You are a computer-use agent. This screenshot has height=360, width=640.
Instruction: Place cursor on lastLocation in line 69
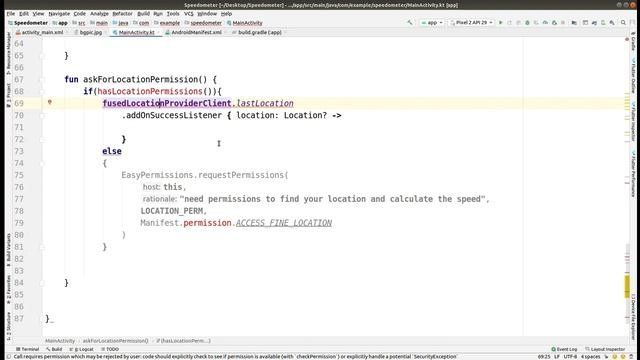click(x=264, y=104)
